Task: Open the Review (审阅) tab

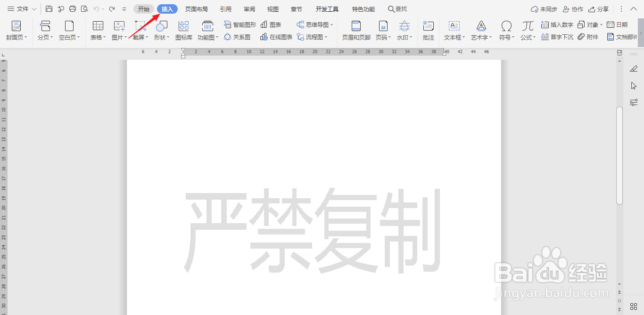Action: [x=249, y=9]
